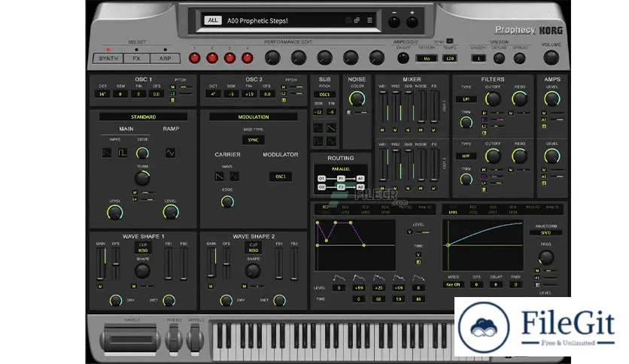Click the Sub Pitch OSC1 button

[x=324, y=95]
